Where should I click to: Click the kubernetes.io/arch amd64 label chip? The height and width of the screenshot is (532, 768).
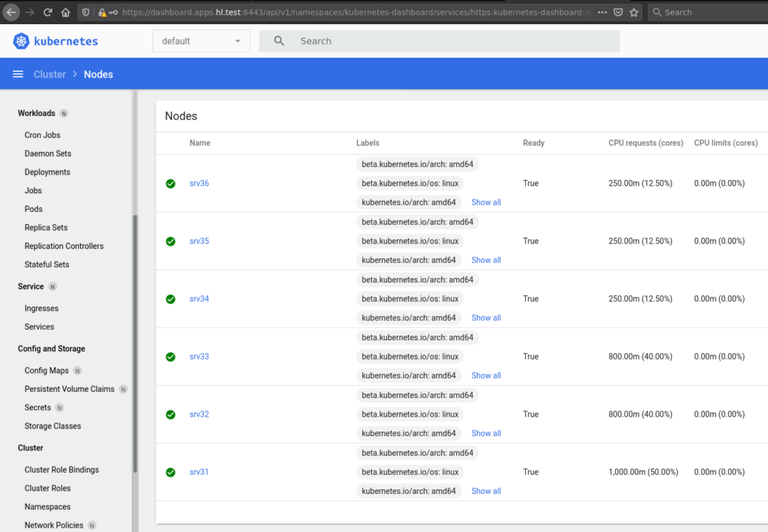click(409, 202)
